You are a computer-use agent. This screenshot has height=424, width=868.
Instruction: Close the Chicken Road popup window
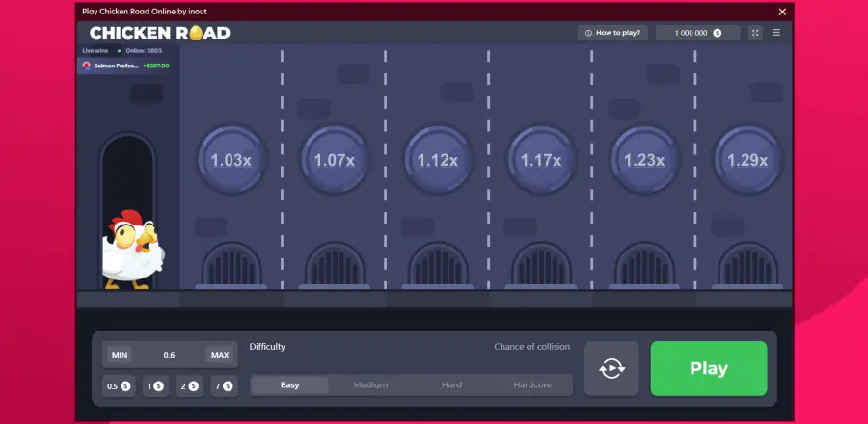pos(782,12)
